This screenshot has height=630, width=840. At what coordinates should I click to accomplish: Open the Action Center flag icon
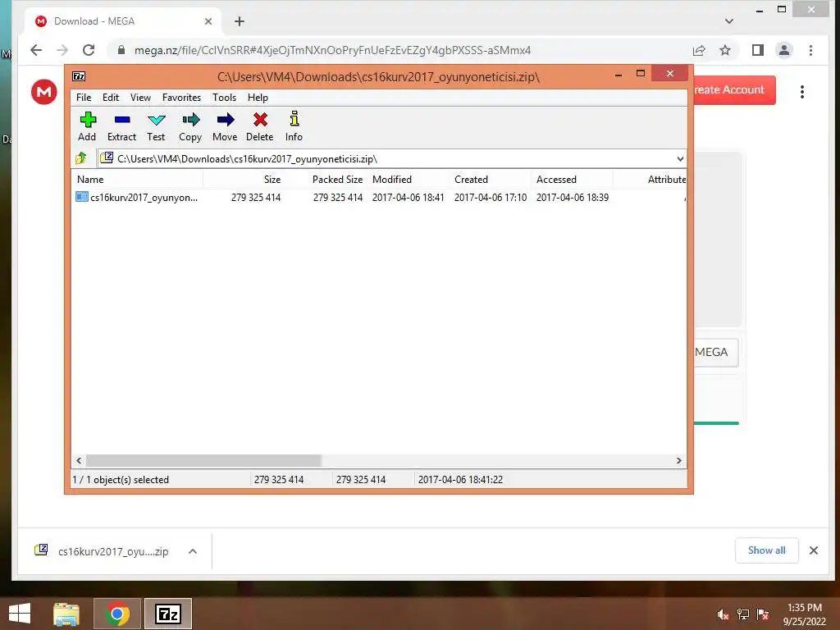click(763, 614)
